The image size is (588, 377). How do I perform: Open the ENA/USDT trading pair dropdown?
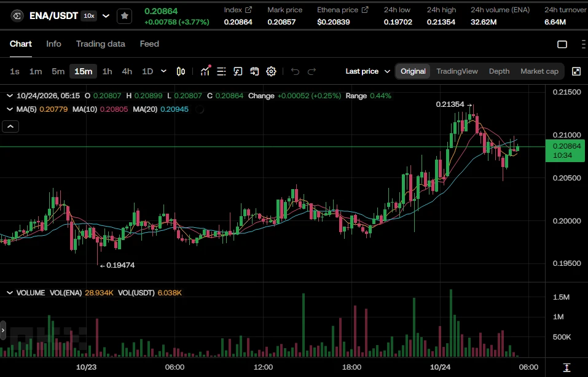click(x=106, y=16)
